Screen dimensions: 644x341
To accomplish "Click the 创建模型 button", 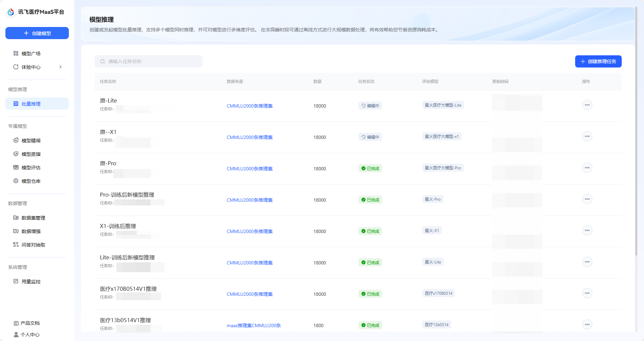I will tap(37, 33).
